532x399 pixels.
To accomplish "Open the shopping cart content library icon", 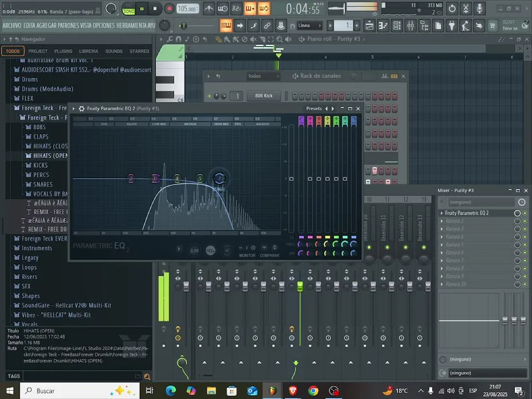I will (x=492, y=26).
